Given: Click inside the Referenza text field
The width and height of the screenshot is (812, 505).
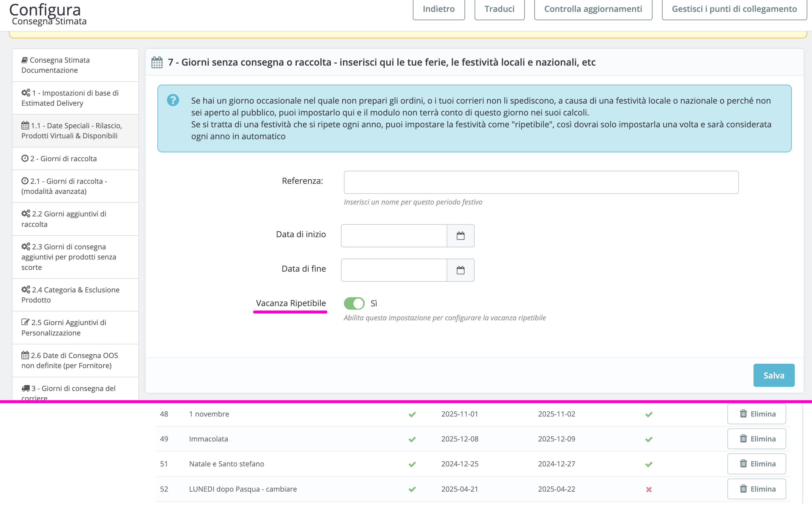Looking at the screenshot, I should [541, 182].
